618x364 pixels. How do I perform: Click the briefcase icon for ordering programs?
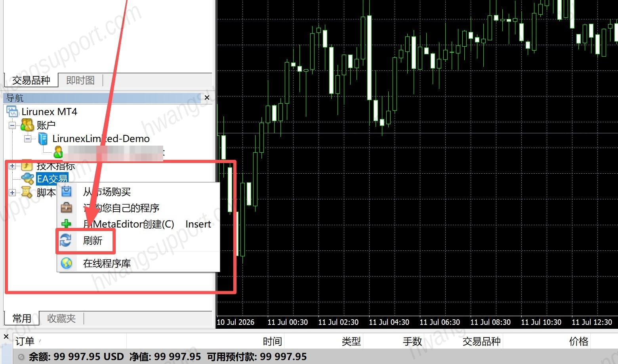click(67, 208)
